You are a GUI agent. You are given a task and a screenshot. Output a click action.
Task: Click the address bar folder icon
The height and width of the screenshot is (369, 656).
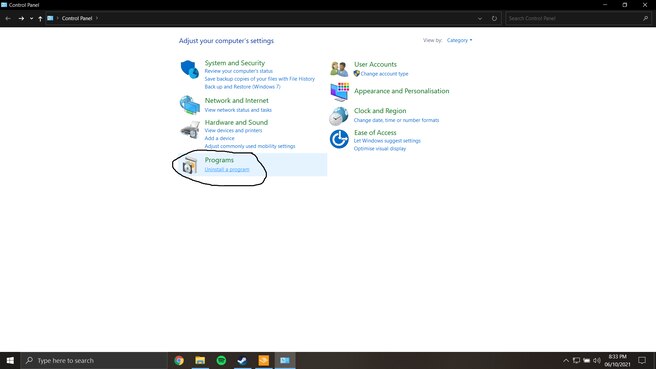(50, 18)
